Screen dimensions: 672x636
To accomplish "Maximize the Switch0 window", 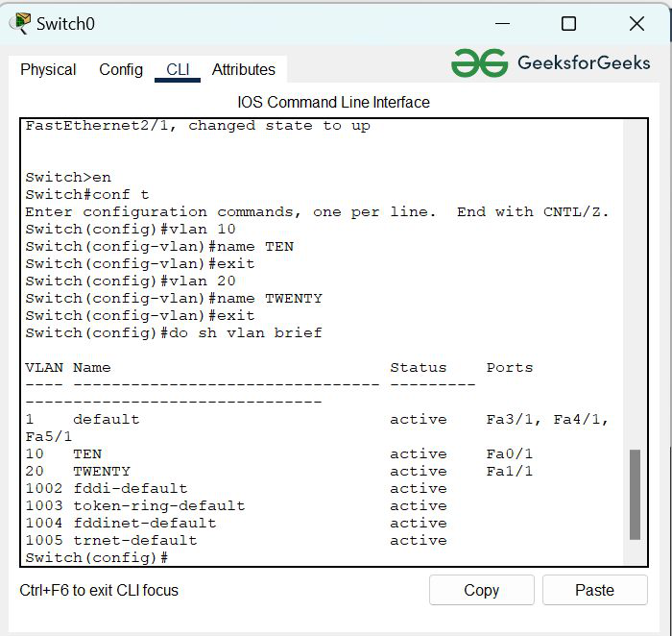I will [568, 23].
